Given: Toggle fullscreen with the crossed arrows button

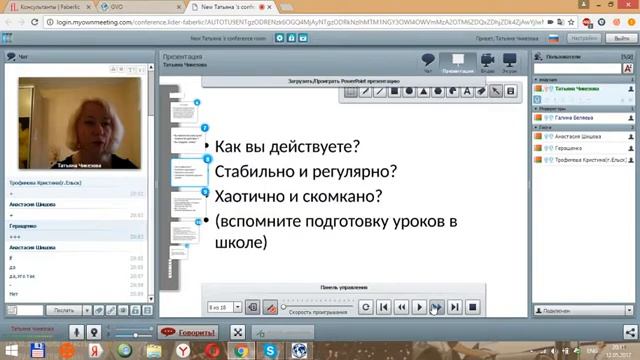Looking at the screenshot, I should pyautogui.click(x=238, y=332).
